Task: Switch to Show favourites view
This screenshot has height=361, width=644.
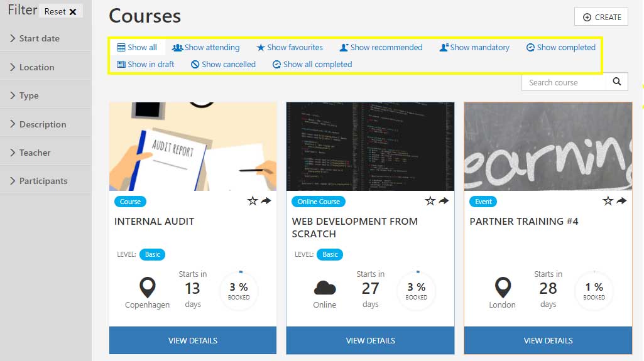Action: 290,47
